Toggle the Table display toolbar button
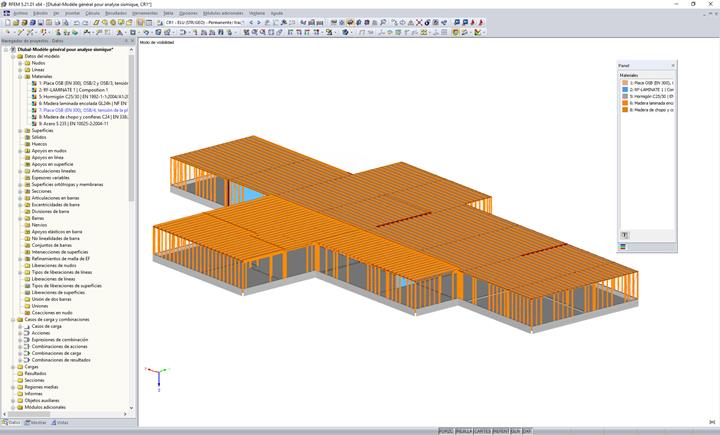 click(148, 23)
